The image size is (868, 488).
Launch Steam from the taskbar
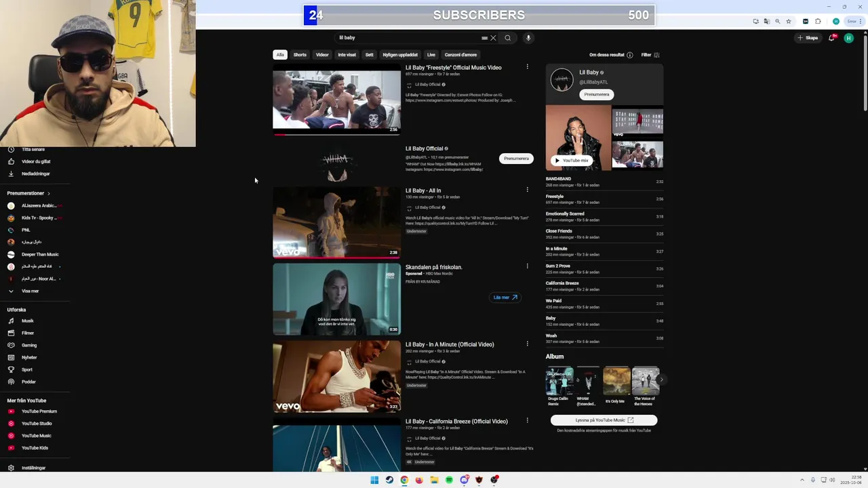(389, 480)
